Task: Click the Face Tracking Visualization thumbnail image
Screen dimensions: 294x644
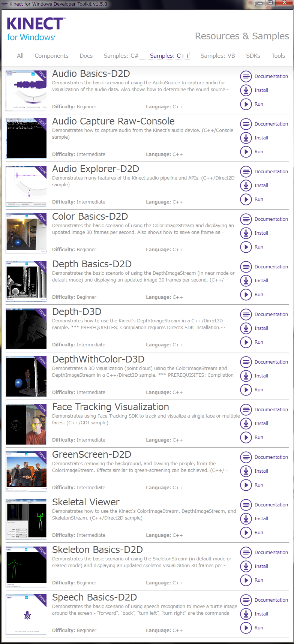Action: [26, 424]
